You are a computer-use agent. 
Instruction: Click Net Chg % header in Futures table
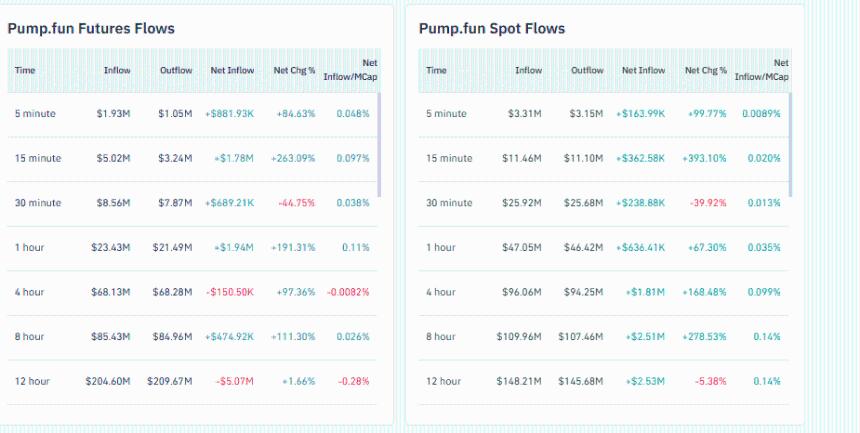click(294, 70)
